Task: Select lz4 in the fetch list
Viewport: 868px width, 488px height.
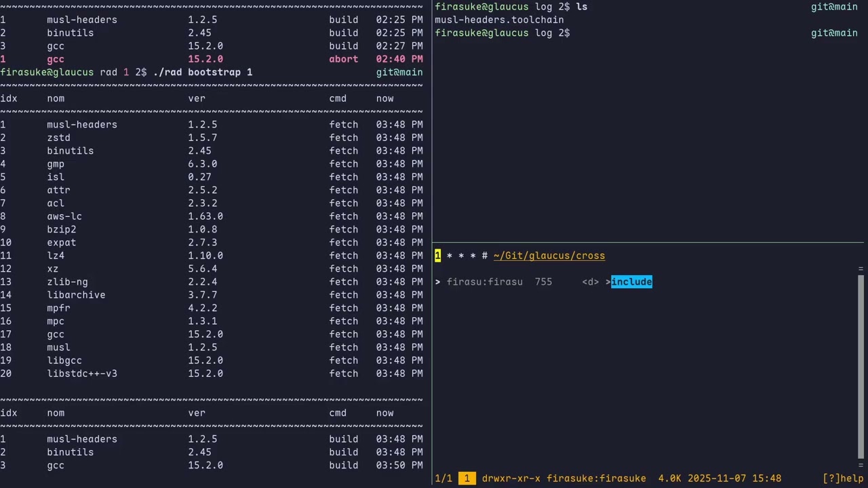Action: (x=56, y=256)
